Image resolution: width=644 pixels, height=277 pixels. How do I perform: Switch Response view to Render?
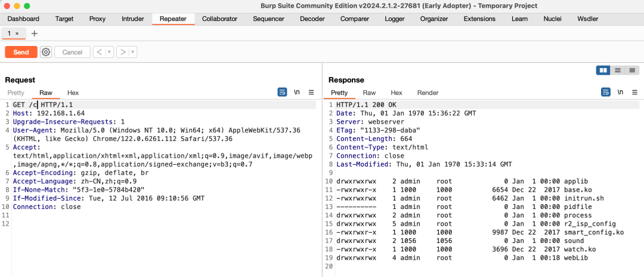[x=428, y=93]
